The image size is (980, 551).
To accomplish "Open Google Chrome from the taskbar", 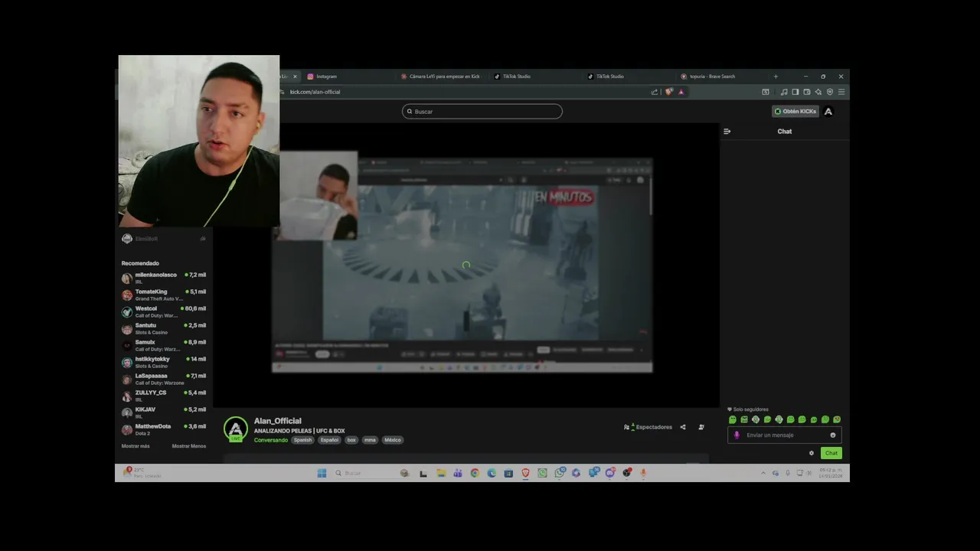I will coord(475,473).
